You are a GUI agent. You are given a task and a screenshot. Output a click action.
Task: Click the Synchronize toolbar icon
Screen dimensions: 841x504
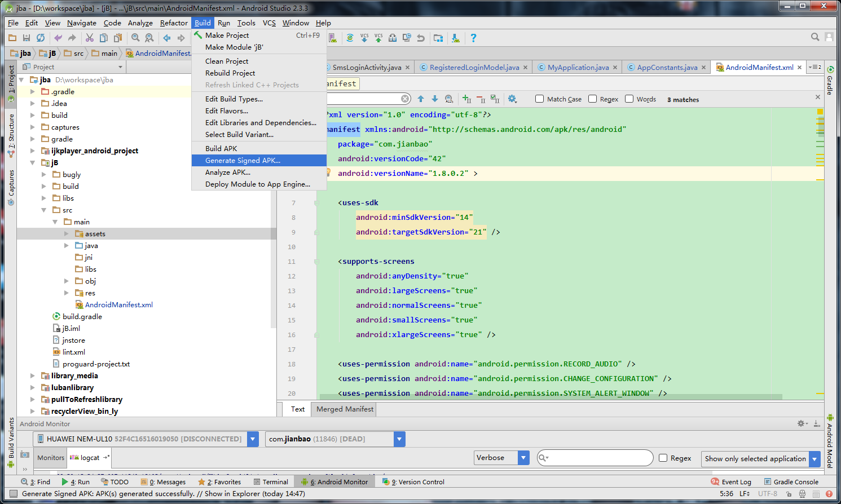pos(41,38)
